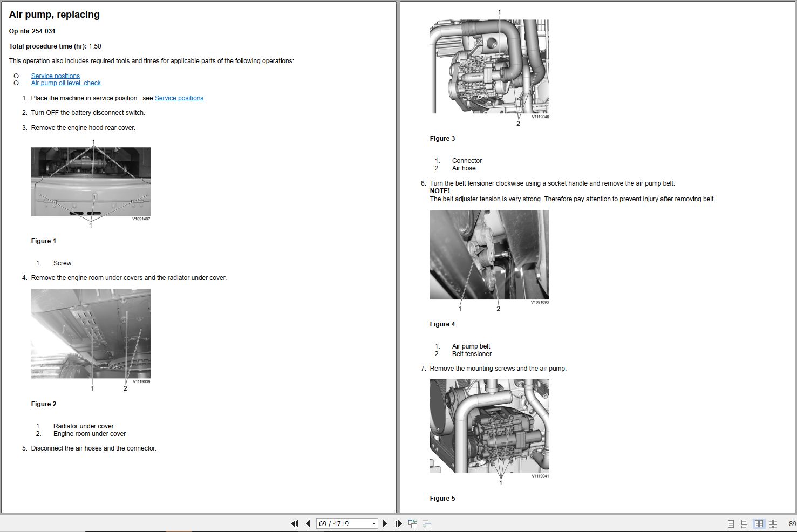
Task: Toggle two-page side-by-side view
Action: (759, 523)
